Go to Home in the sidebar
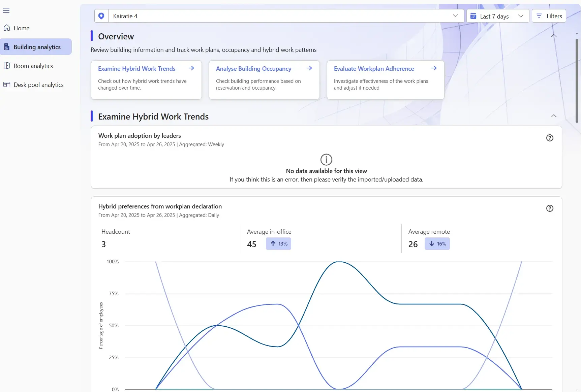 pos(22,28)
